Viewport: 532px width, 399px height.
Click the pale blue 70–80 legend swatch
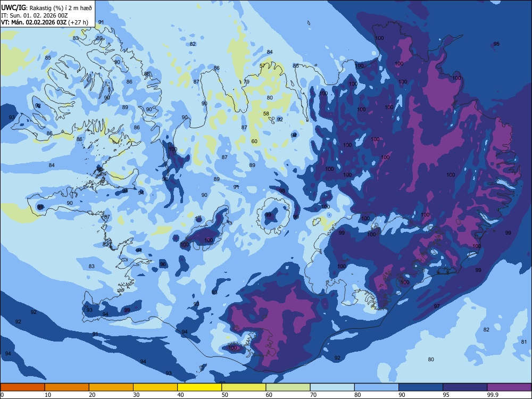332,387
